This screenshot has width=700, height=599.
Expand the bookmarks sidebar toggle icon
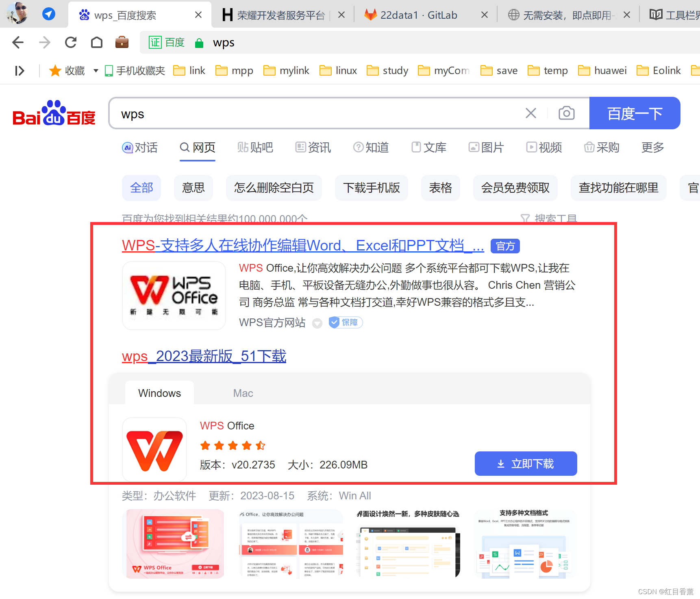click(x=20, y=71)
